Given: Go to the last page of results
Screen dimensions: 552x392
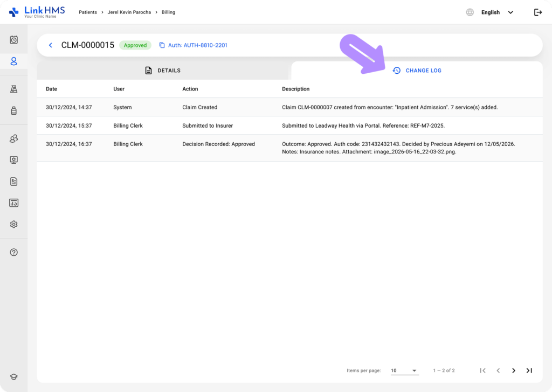Looking at the screenshot, I should (x=529, y=370).
